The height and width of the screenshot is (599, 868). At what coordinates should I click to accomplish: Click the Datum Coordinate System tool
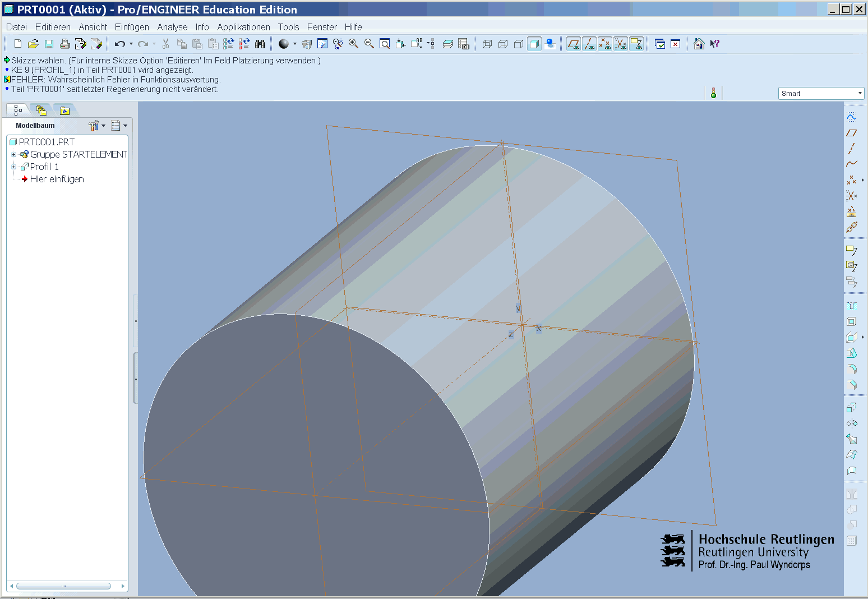click(x=851, y=196)
